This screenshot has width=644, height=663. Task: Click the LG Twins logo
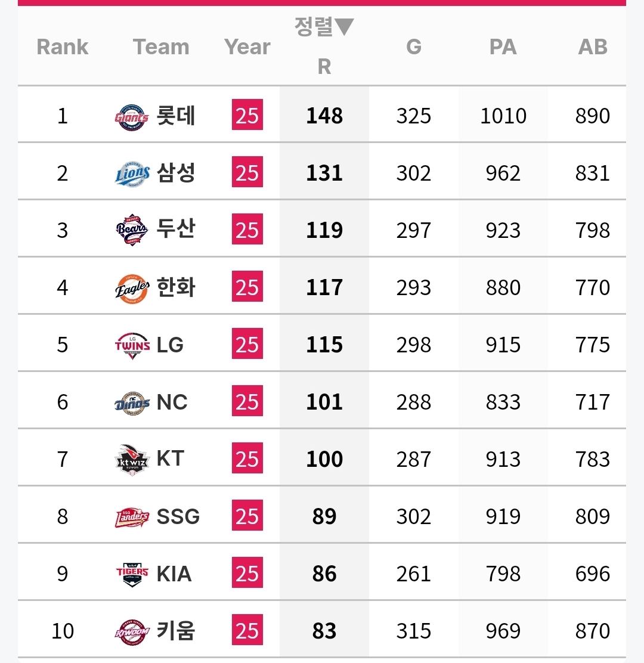click(x=132, y=345)
